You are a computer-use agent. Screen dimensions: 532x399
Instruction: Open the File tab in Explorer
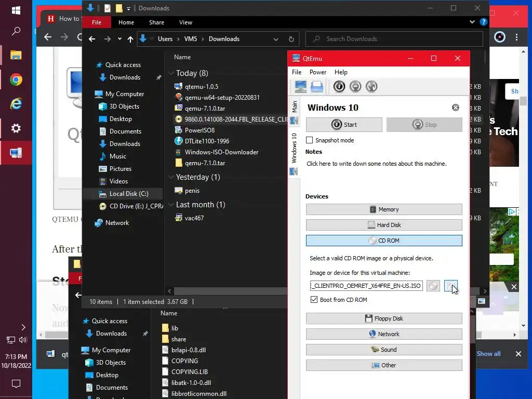coord(97,22)
